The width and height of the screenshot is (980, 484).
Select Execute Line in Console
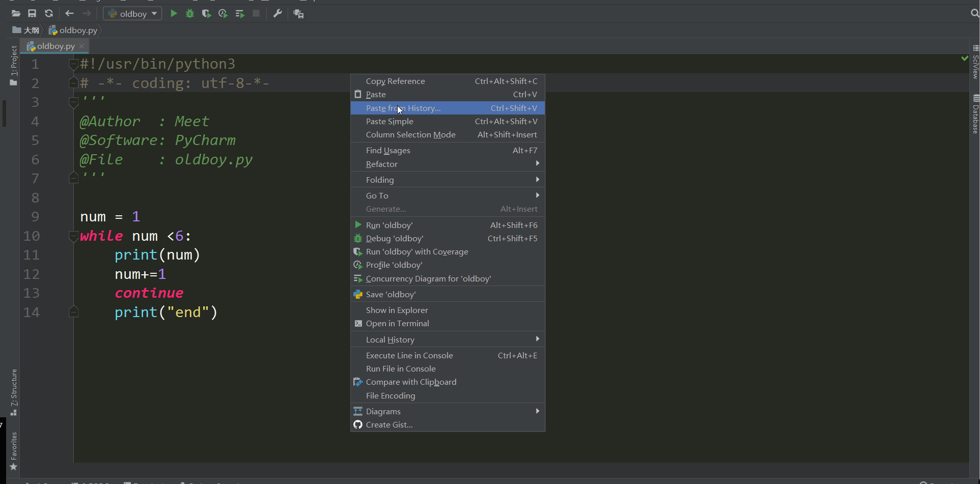pyautogui.click(x=447, y=355)
